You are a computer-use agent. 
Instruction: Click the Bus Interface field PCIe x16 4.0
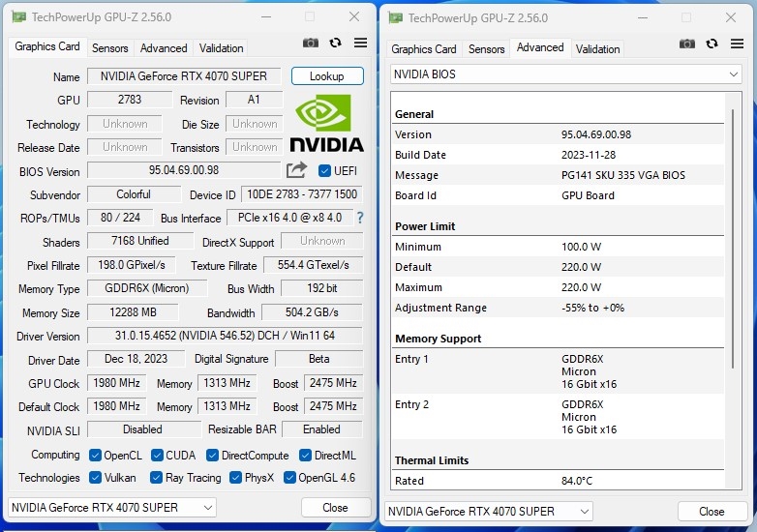pos(289,218)
